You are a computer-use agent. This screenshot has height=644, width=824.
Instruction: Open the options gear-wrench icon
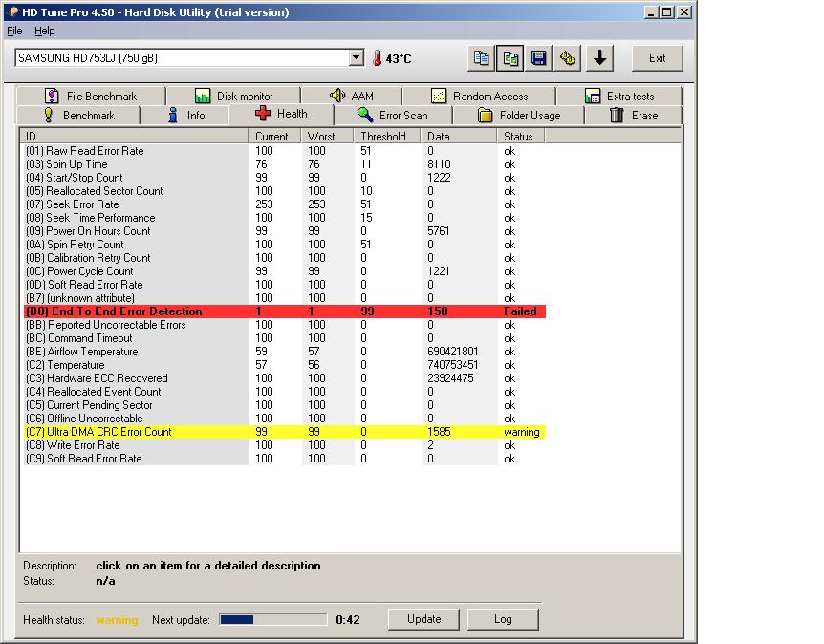pyautogui.click(x=568, y=57)
